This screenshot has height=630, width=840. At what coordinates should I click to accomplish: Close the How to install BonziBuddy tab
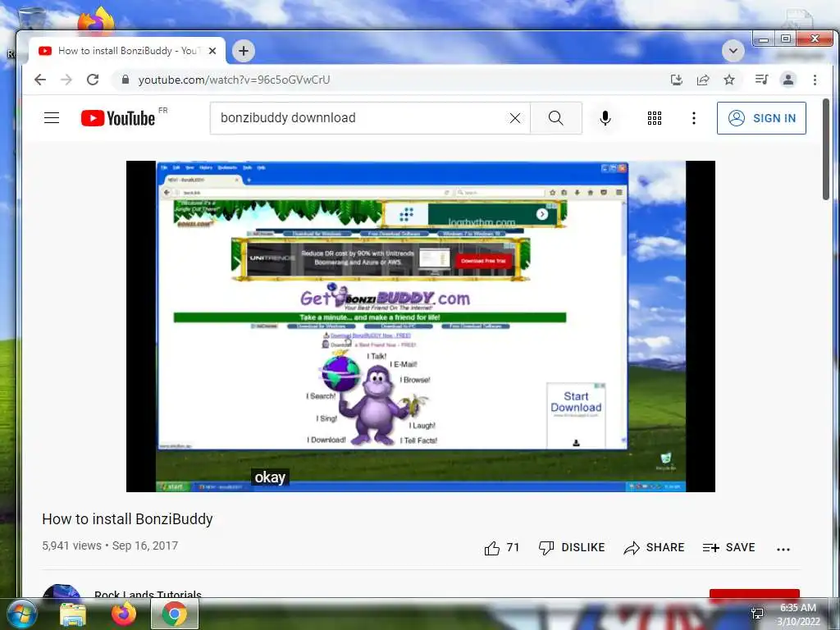point(212,51)
